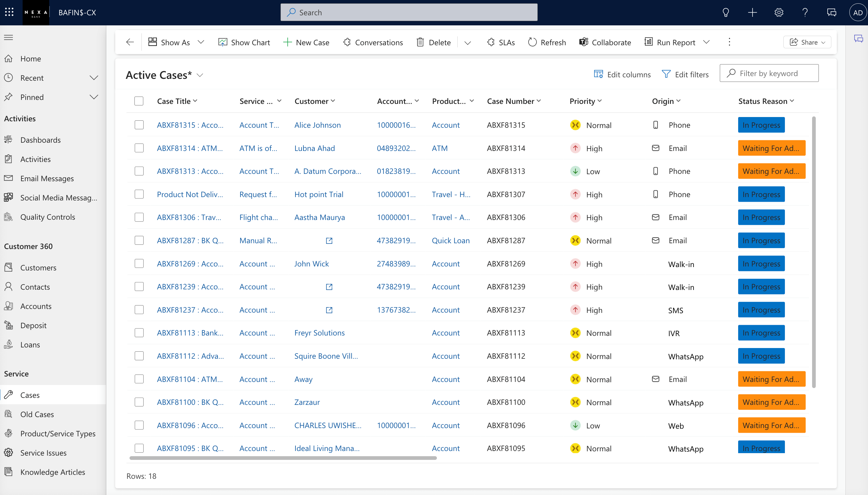Open the Share dropdown
This screenshot has width=868, height=495.
click(x=807, y=42)
